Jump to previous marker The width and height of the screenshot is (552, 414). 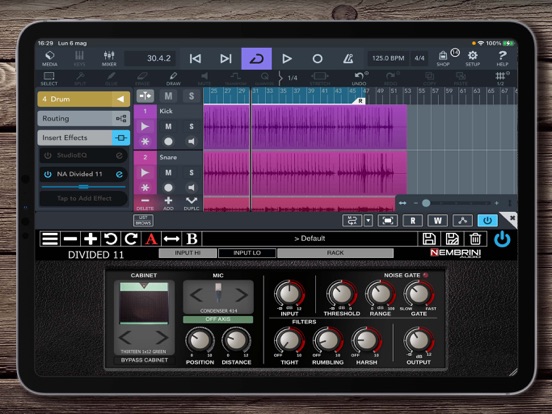tap(195, 59)
